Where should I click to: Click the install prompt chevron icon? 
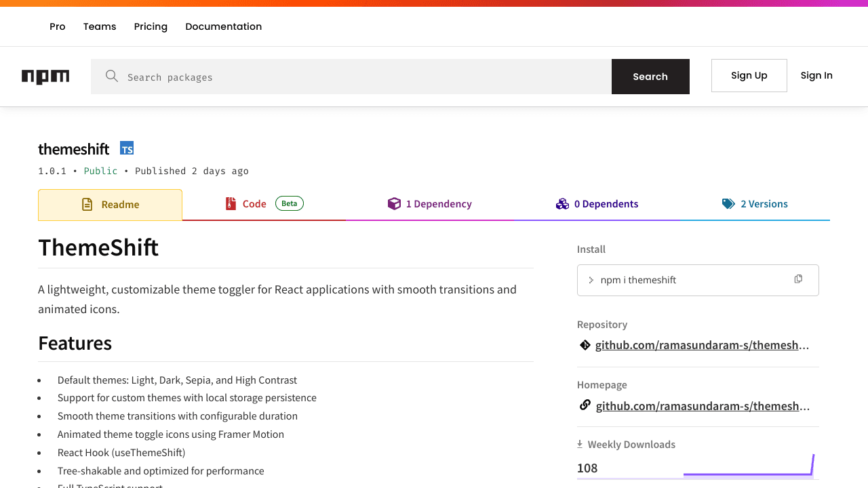tap(591, 280)
